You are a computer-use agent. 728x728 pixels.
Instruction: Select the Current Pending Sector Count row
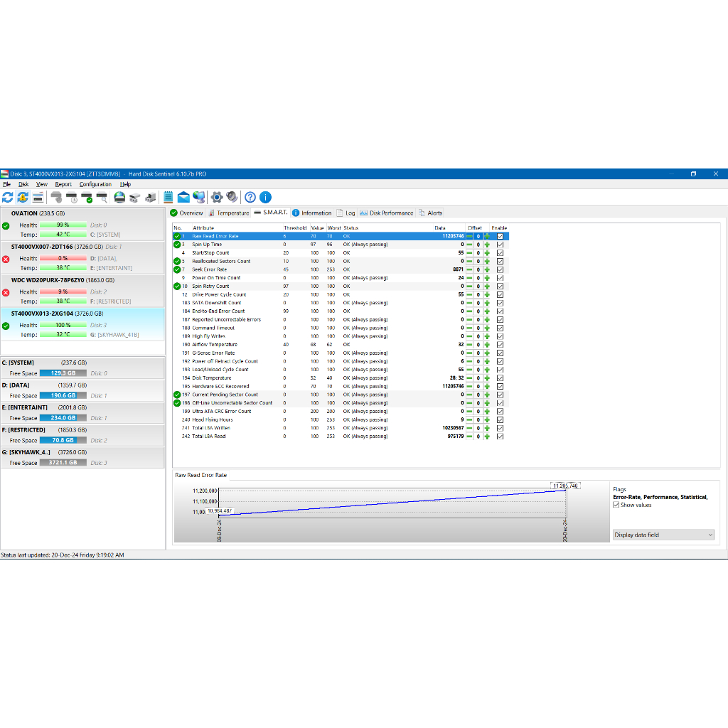point(341,395)
